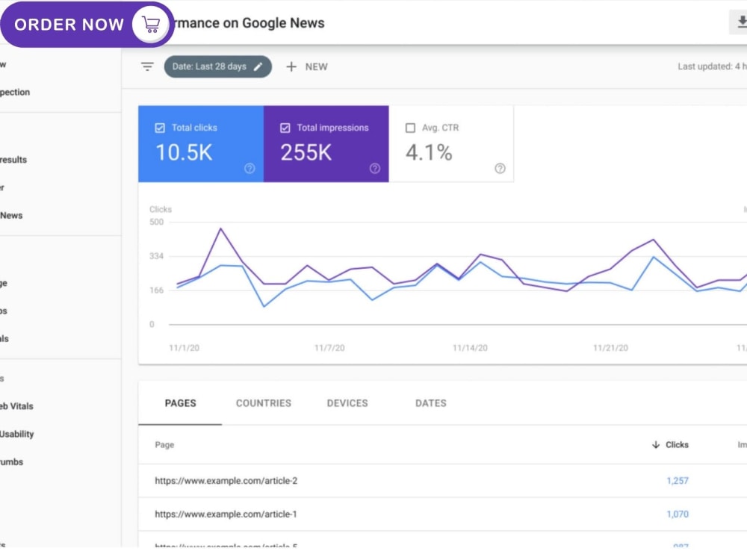This screenshot has width=747, height=560.
Task: Click the Last updated timestamp text
Action: [712, 66]
